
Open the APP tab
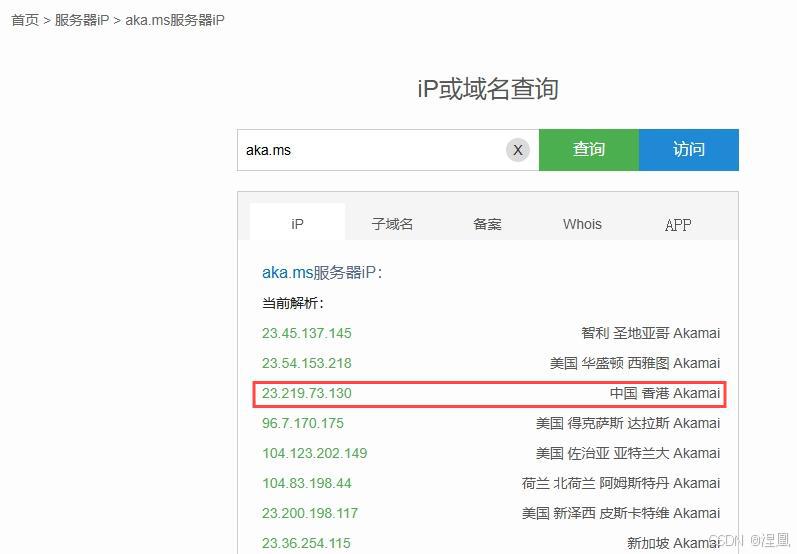(678, 225)
